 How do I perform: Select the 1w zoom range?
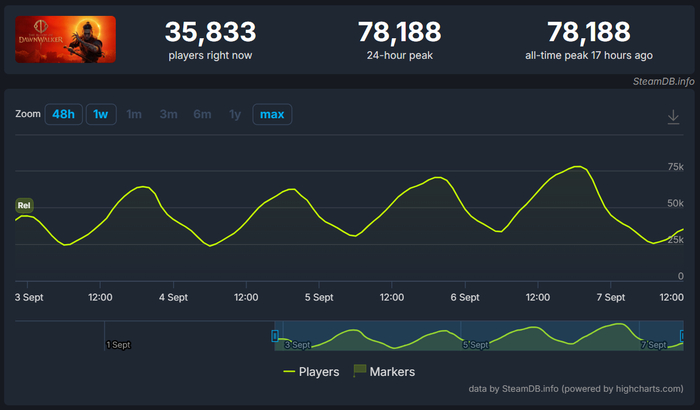point(101,114)
